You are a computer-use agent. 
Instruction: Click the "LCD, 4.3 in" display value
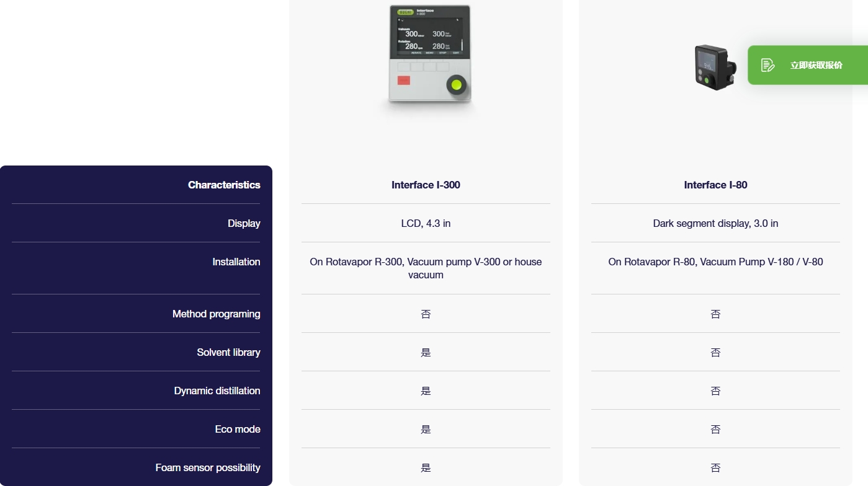426,223
